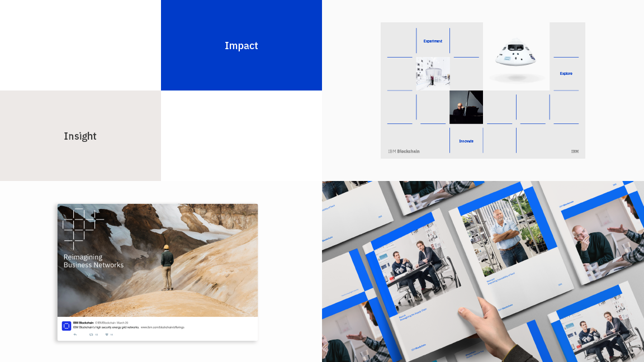Click the grey Insight tile
Viewport: 644px width, 362px height.
(x=80, y=136)
